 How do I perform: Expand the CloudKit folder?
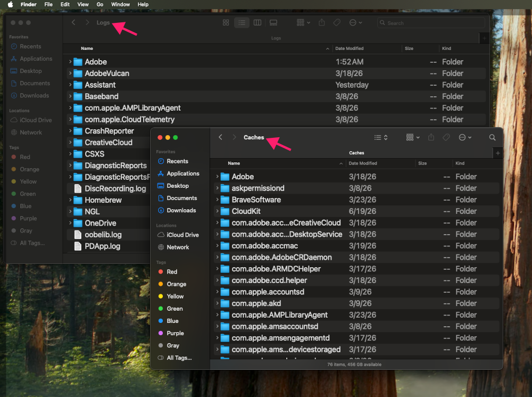click(x=217, y=211)
